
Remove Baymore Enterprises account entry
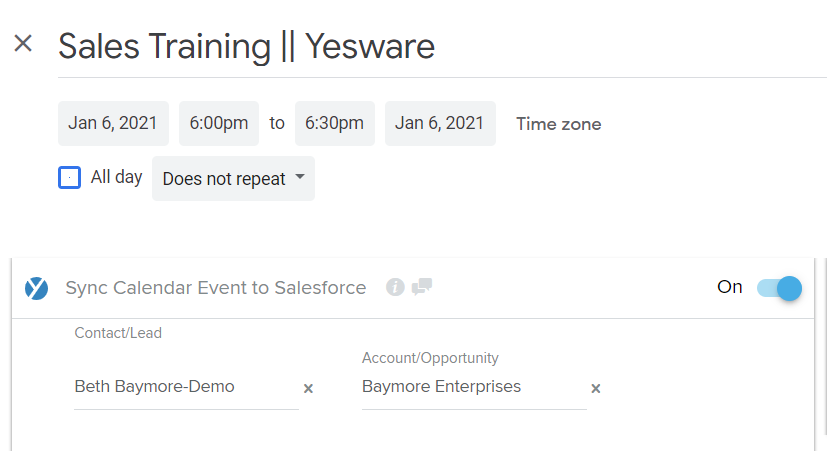(595, 389)
